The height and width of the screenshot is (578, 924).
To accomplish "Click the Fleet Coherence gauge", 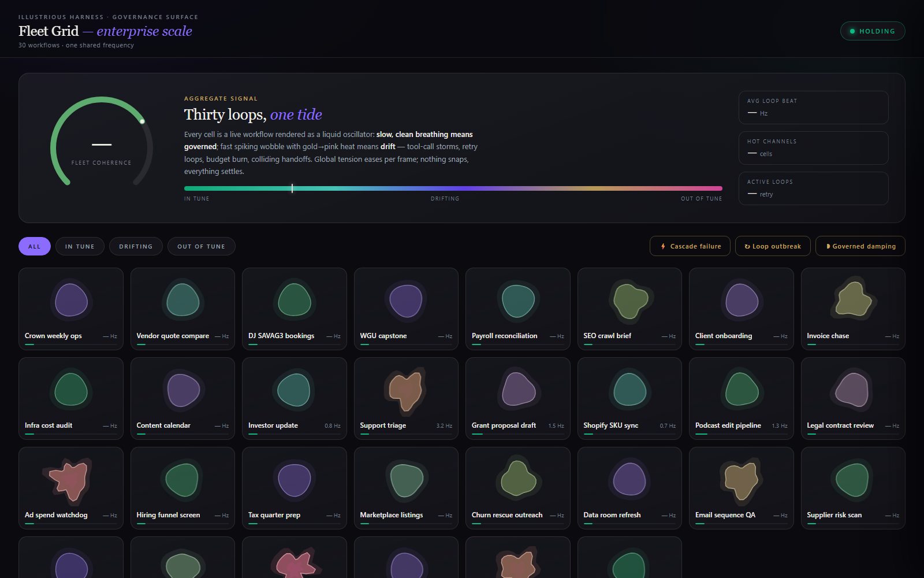I will [102, 142].
